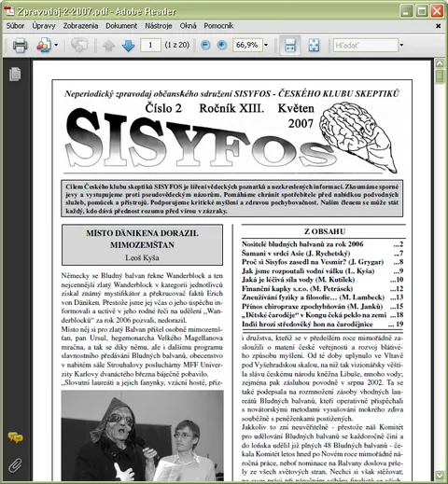Click the 66,9% zoom value field
Viewport: 448px width, 484px height.
[247, 46]
